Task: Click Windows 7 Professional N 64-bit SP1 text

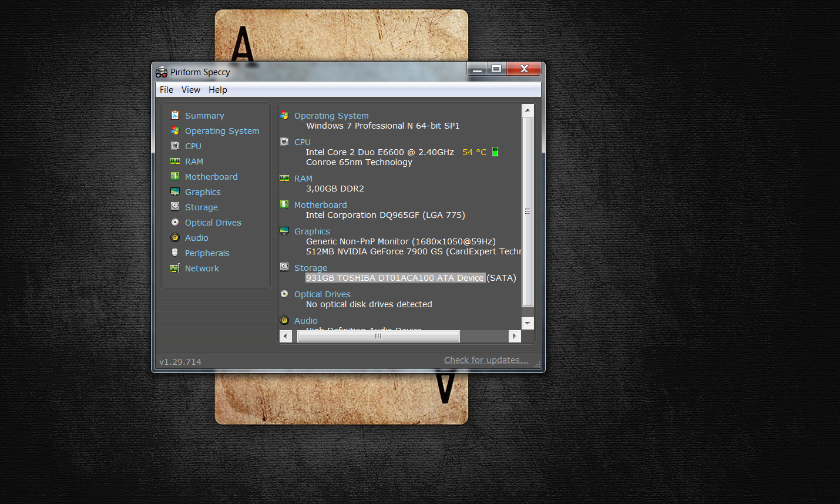Action: (x=383, y=126)
